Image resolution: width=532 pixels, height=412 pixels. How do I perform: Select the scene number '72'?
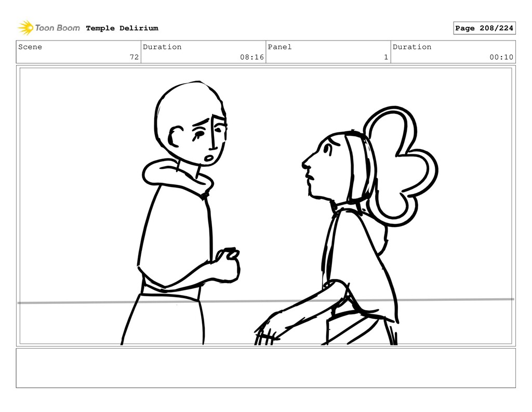tap(135, 57)
